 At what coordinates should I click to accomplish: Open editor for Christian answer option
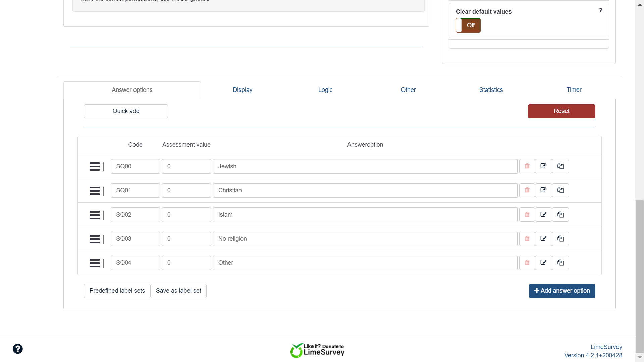pyautogui.click(x=543, y=190)
